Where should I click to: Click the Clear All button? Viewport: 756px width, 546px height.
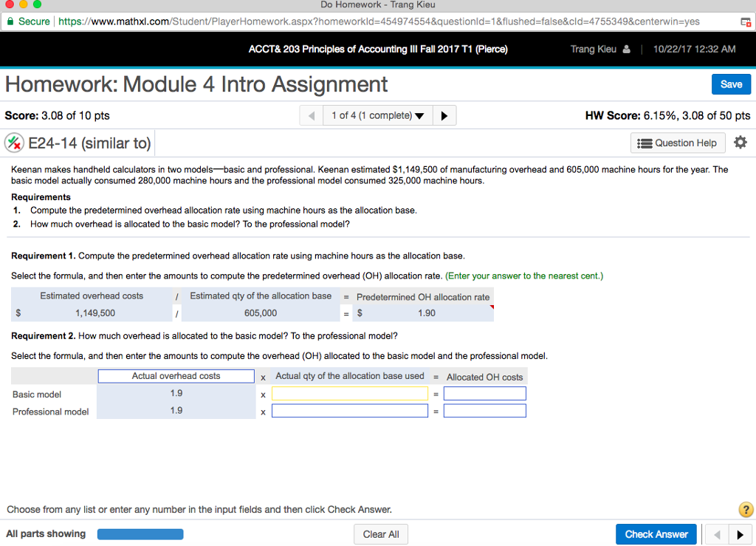380,533
